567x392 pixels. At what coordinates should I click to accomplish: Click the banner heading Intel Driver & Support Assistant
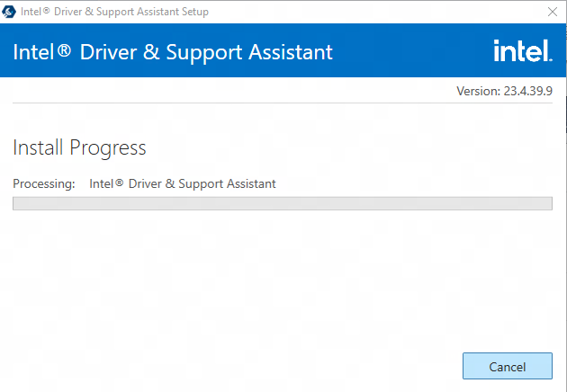pyautogui.click(x=173, y=52)
